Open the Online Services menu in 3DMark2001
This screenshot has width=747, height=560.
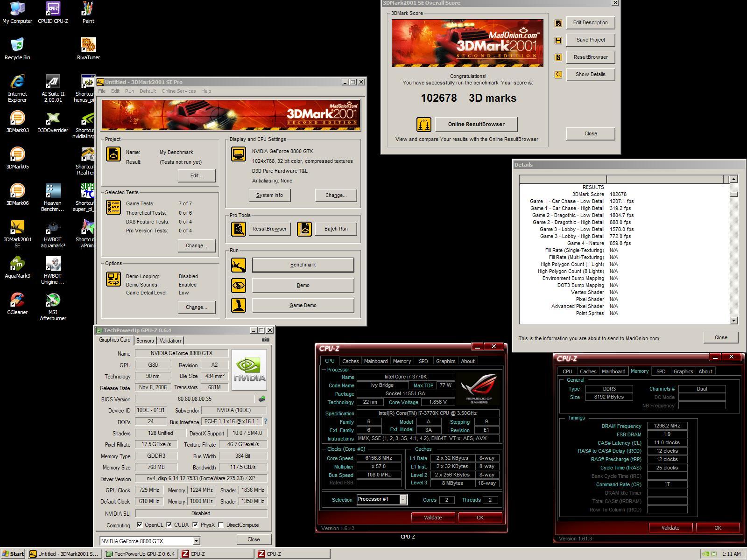click(x=179, y=91)
